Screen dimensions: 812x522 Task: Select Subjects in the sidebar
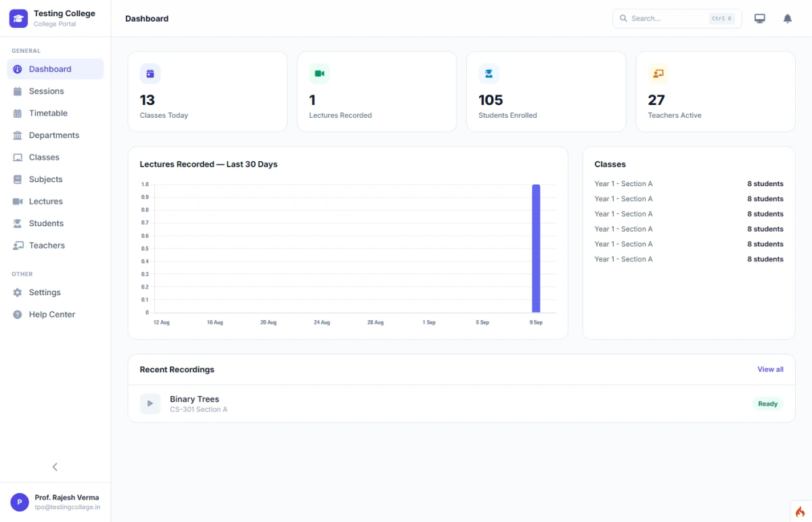[x=55, y=179]
